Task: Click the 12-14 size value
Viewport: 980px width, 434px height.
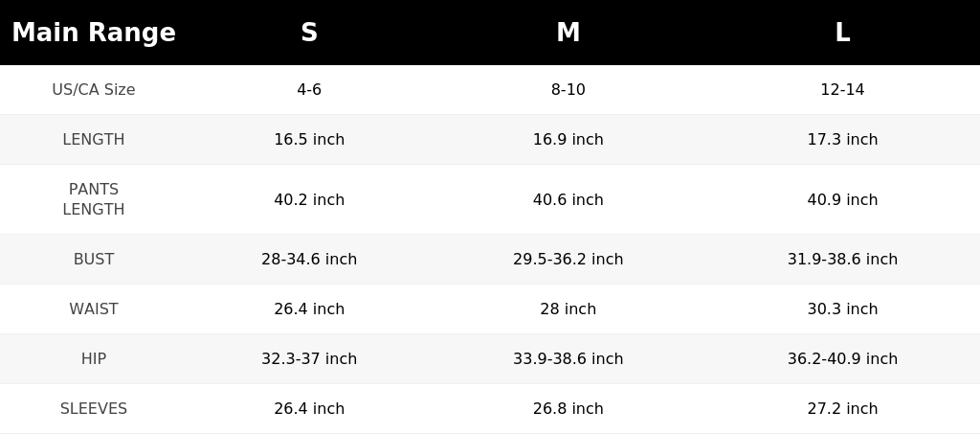Action: pyautogui.click(x=842, y=89)
